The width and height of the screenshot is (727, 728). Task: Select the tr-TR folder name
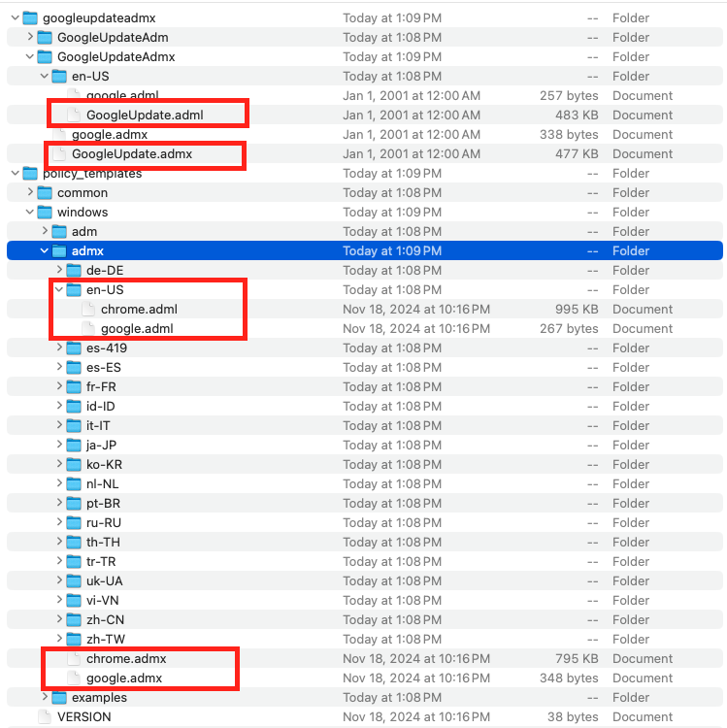tap(101, 562)
